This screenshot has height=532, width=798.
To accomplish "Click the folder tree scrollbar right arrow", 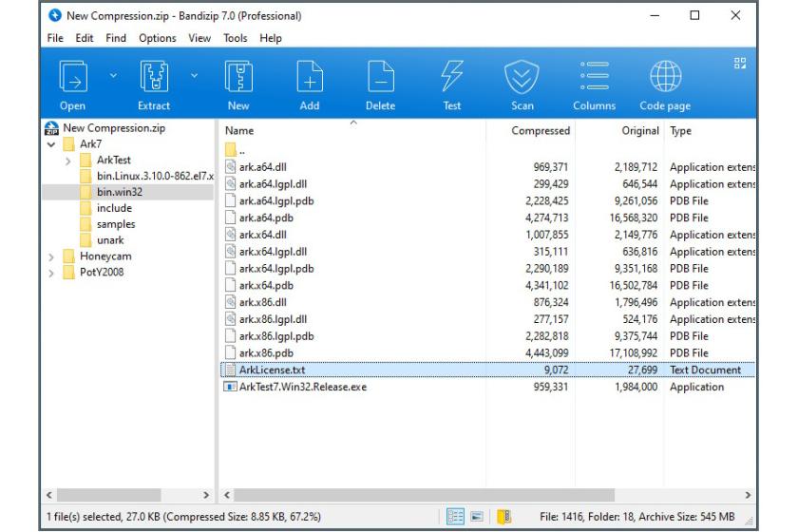I will [206, 495].
